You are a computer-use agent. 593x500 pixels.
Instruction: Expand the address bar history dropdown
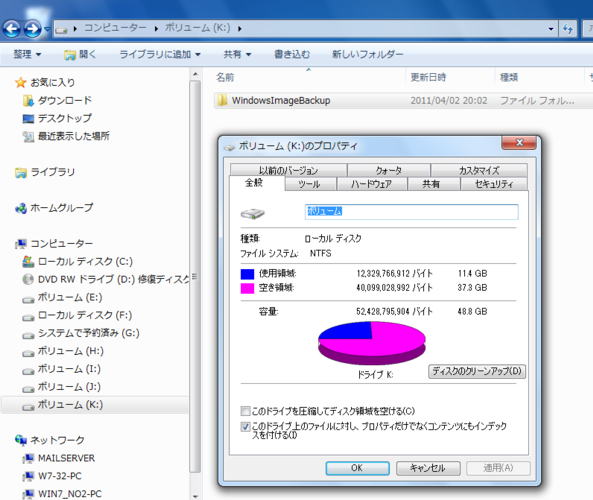551,29
